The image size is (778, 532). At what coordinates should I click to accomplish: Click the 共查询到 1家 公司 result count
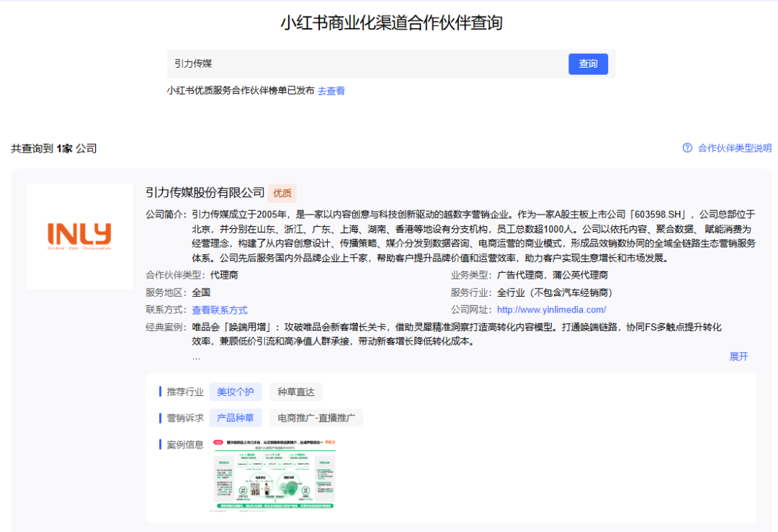[x=54, y=148]
